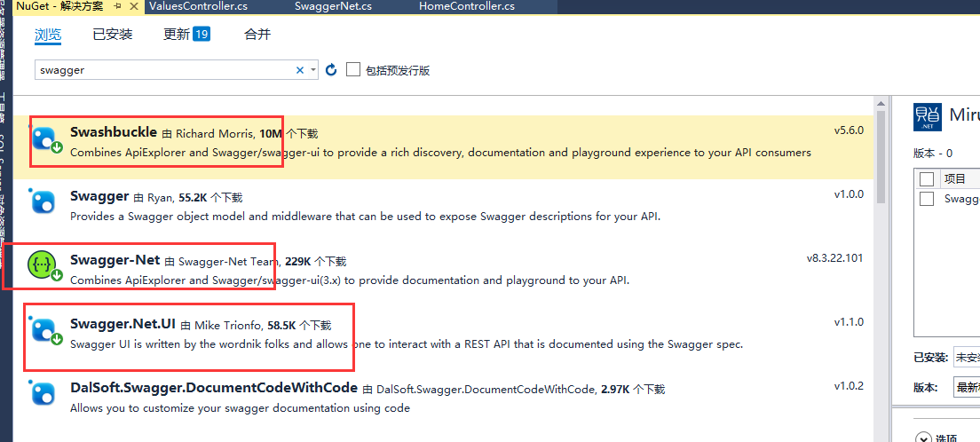Image resolution: width=980 pixels, height=442 pixels.
Task: Select the Swashbuckle package title
Action: (114, 132)
